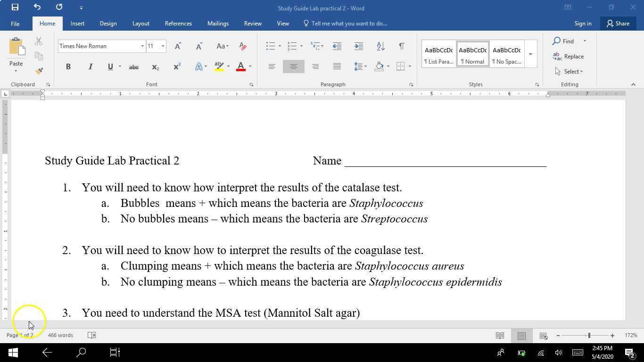Click the Format Painter tool
The image size is (644, 362).
[39, 70]
